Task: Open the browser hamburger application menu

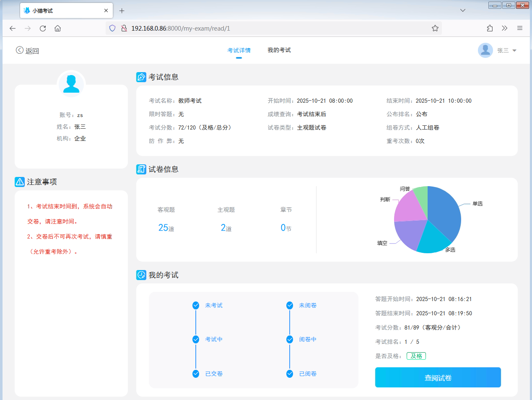Action: click(520, 29)
